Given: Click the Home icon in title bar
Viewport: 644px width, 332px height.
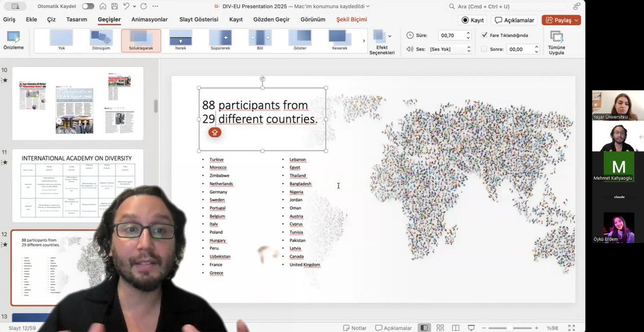Looking at the screenshot, I should (102, 6).
